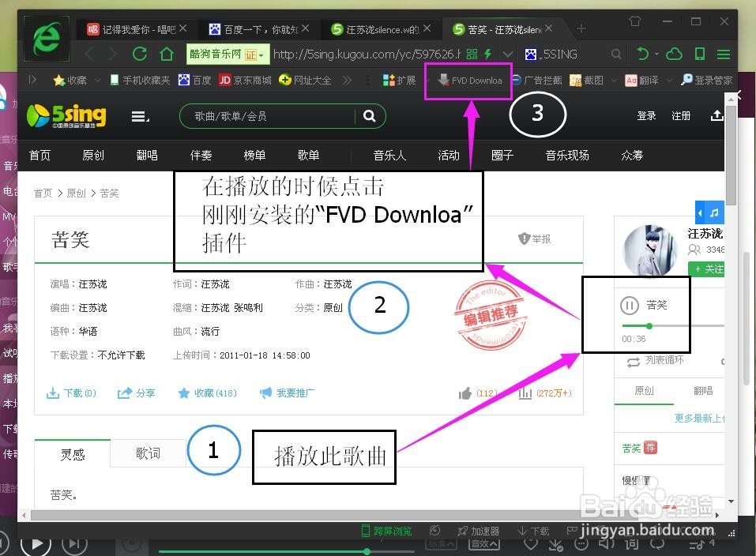Open the 翻唱 nav item
This screenshot has height=556, width=756.
147,156
